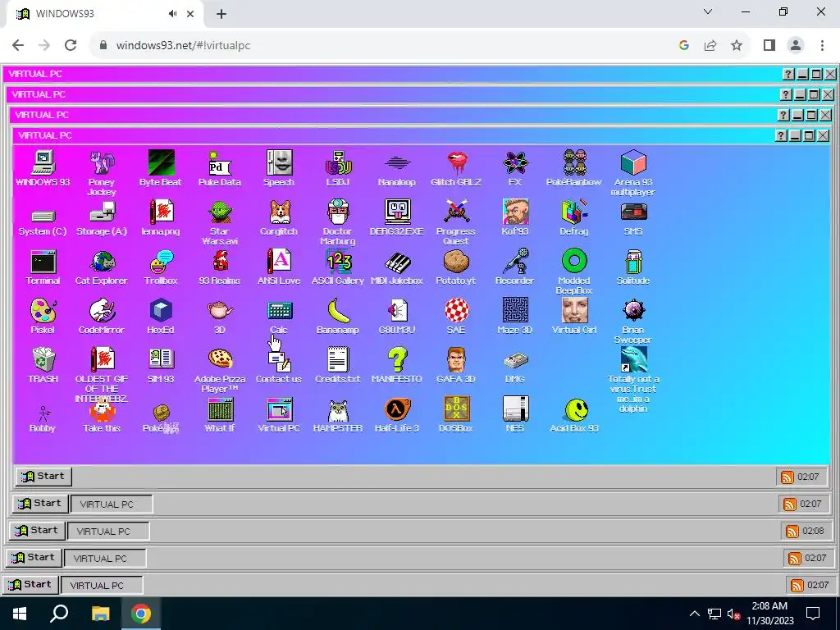Launch the Maze 3D icon
This screenshot has width=840, height=630.
(x=515, y=316)
